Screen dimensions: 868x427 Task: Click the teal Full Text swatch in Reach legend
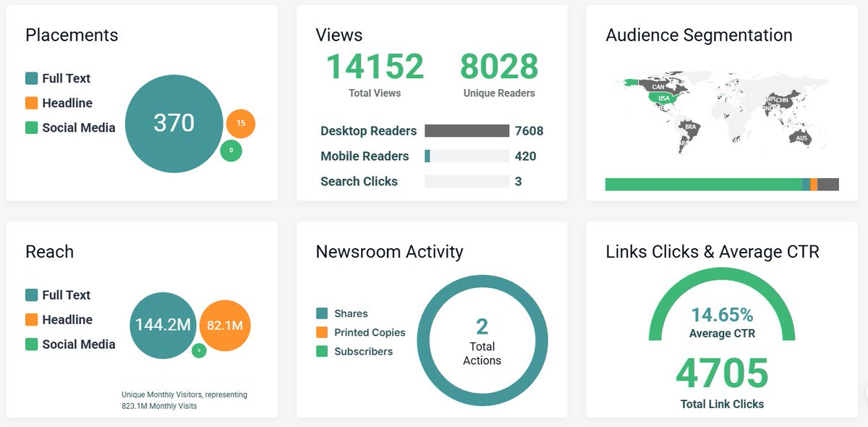[x=31, y=295]
